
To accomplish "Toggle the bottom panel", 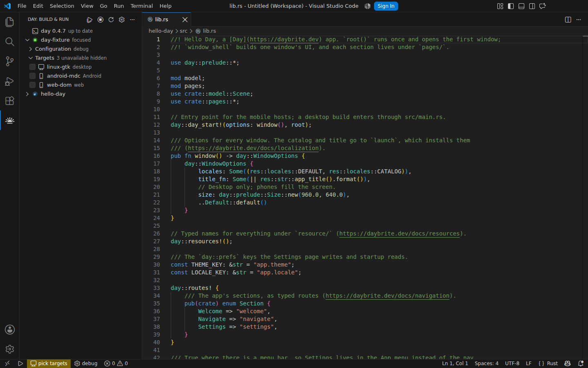I will [x=521, y=6].
